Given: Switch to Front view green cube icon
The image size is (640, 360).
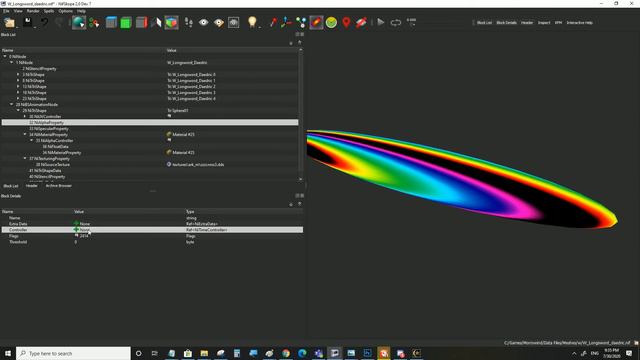Looking at the screenshot, I should pyautogui.click(x=126, y=22).
